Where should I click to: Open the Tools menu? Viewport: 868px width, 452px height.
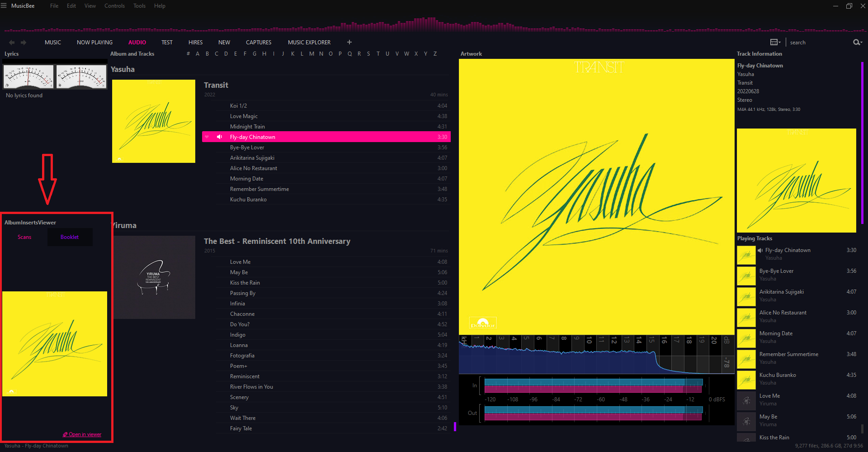pos(139,6)
